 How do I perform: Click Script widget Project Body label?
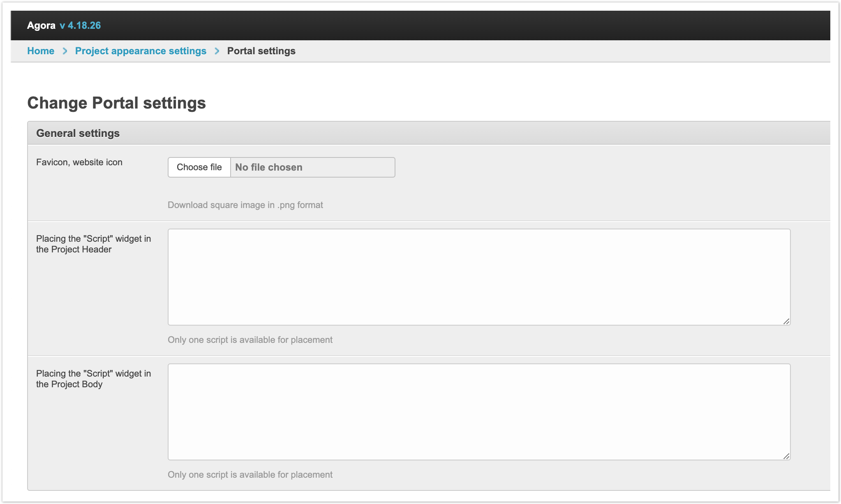[93, 379]
